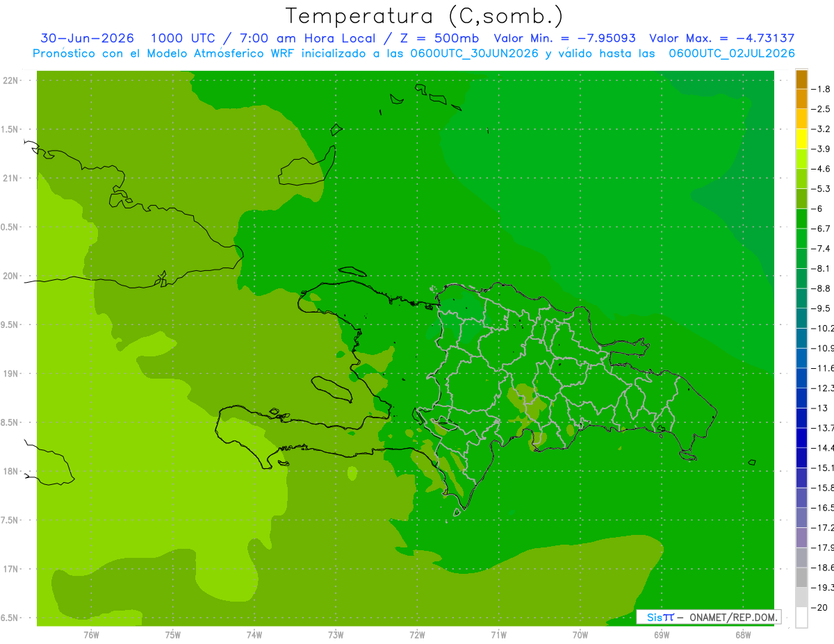Pick the olive swatch between -5.3 and -6

[801, 199]
